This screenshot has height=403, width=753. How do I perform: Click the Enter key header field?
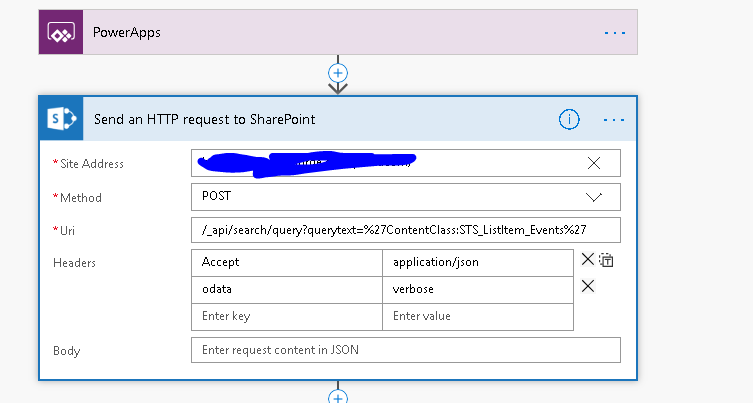pyautogui.click(x=287, y=317)
